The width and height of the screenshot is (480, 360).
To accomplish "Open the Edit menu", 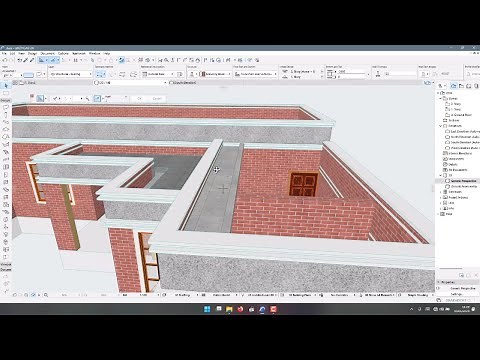I will [x=12, y=53].
